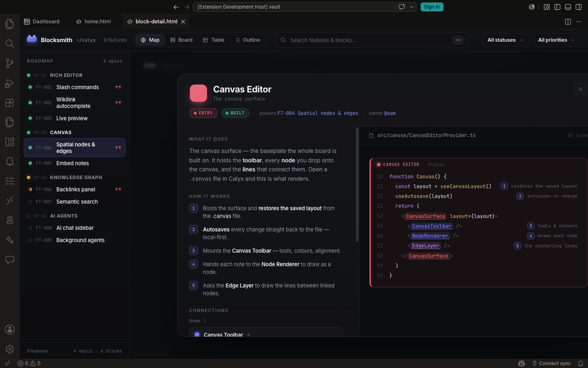
Task: Click the pink Canvas Editor block swatch
Action: (198, 93)
